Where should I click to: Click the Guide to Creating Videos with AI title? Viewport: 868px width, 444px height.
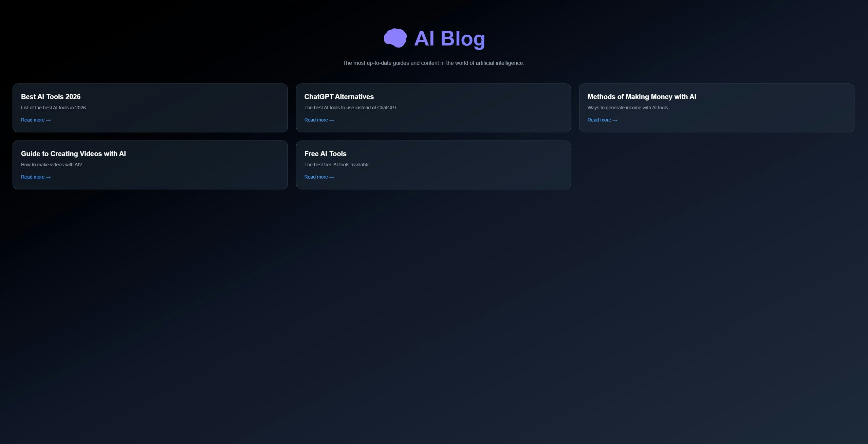(x=73, y=154)
